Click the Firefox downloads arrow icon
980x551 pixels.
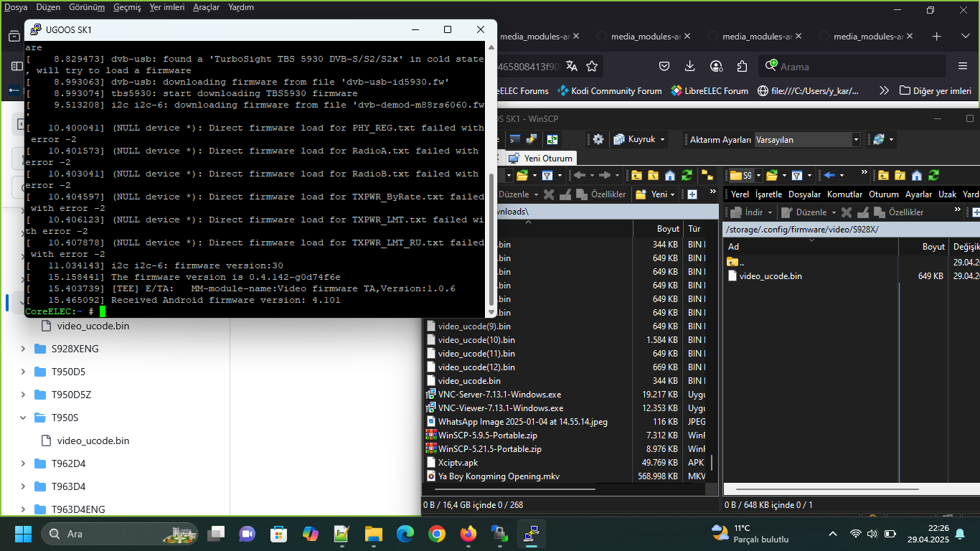[x=689, y=66]
